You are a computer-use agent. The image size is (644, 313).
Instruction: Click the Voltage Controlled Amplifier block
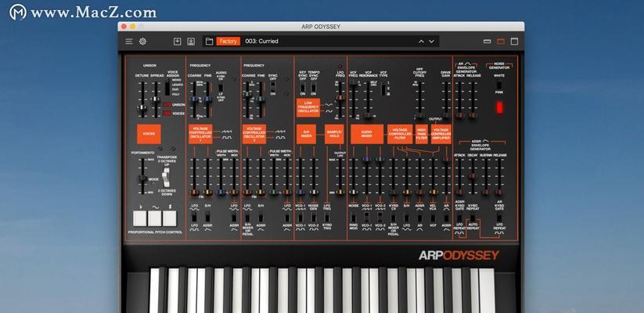click(441, 134)
